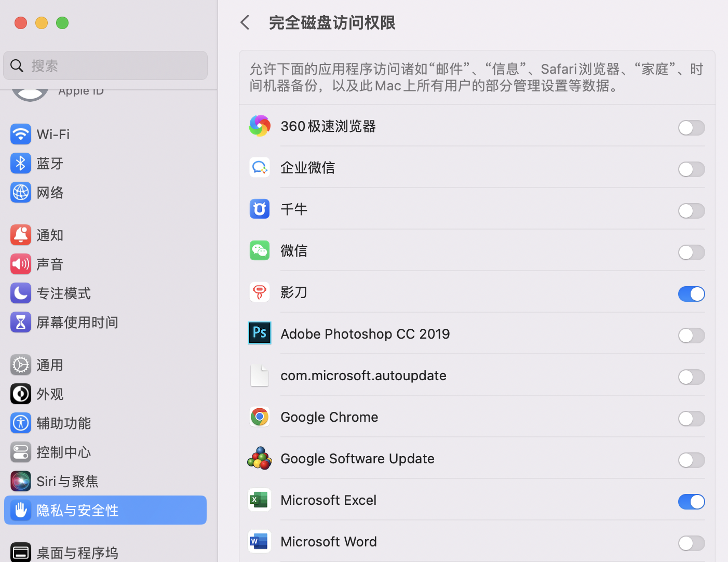This screenshot has width=728, height=562.
Task: Click the Adobe Photoshop Ps icon
Action: pyautogui.click(x=260, y=333)
